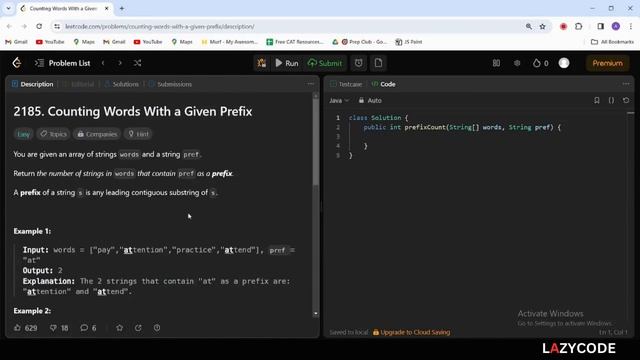Open code panel more options menu
Viewport: 640px width, 360px height.
click(x=626, y=84)
